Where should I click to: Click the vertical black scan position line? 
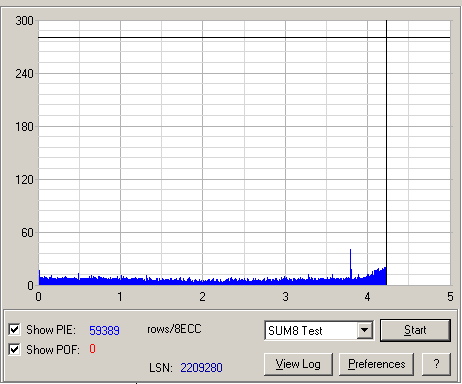[386, 152]
